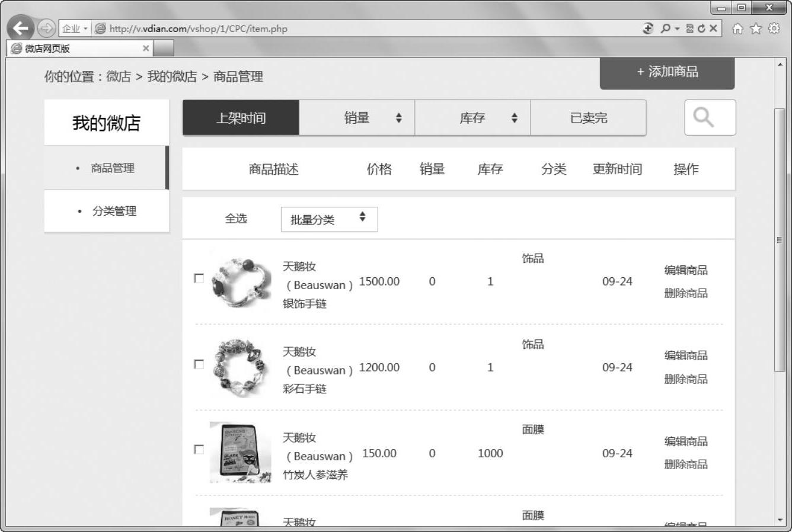Open 商品管理 in the left sidebar
Image resolution: width=792 pixels, height=532 pixels.
coord(106,168)
